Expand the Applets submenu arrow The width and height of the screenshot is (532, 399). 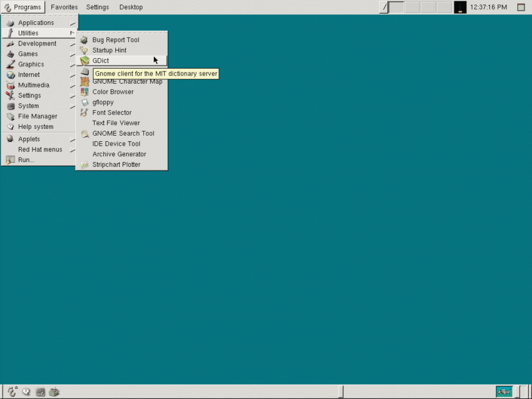coord(73,139)
